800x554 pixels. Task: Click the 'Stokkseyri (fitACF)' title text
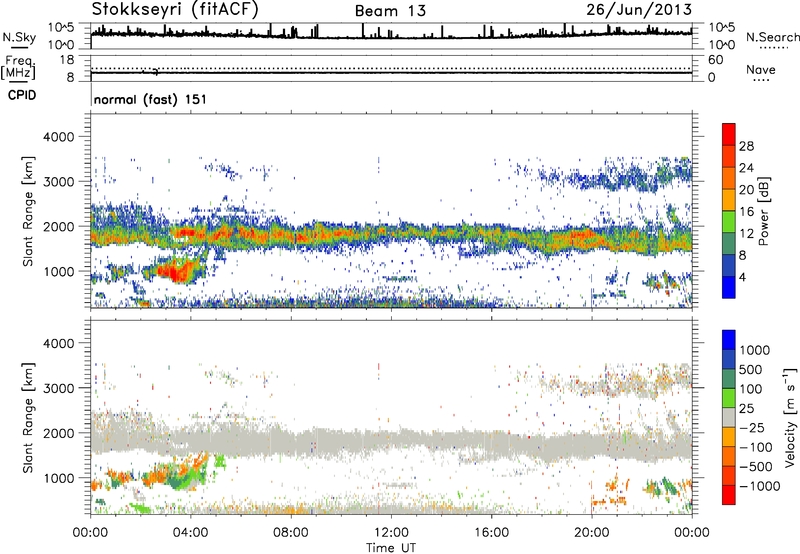175,9
